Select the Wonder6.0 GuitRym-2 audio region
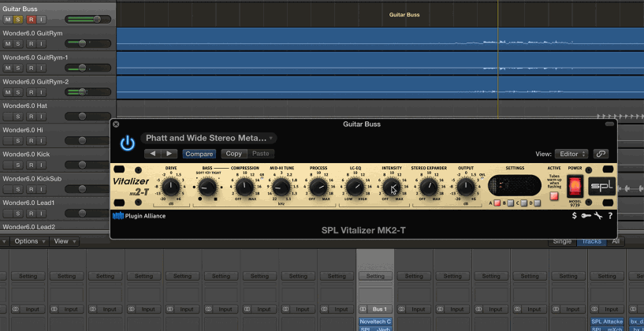The image size is (644, 331). tap(380, 87)
